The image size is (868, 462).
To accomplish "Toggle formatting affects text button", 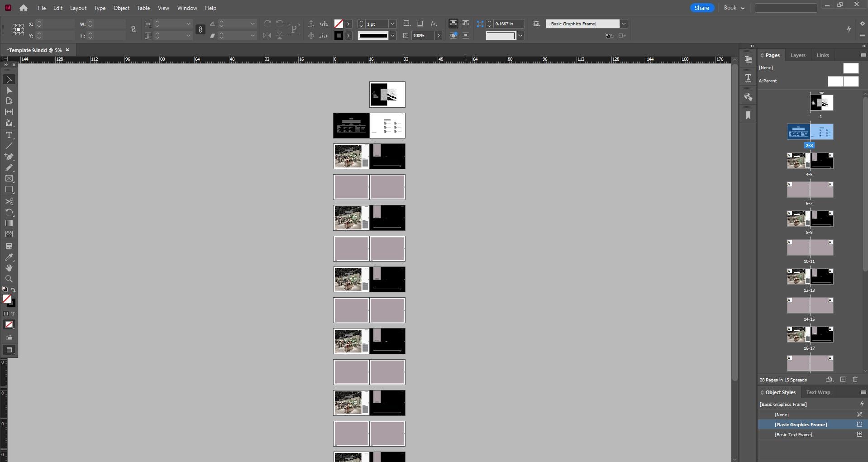I will pyautogui.click(x=13, y=314).
